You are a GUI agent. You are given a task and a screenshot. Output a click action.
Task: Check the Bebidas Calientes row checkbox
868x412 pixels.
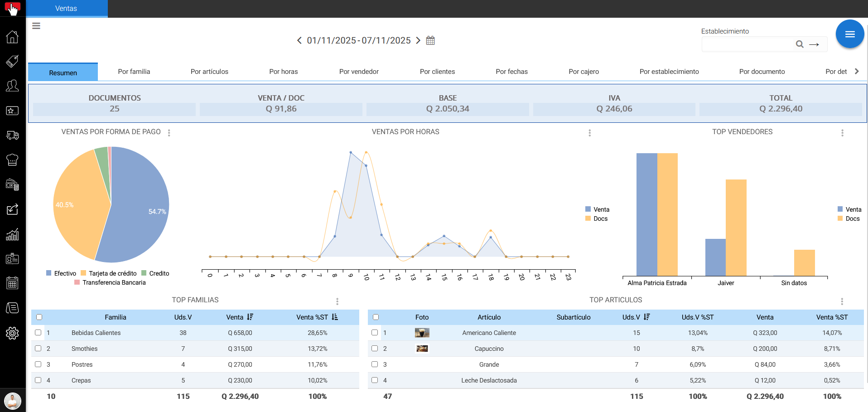click(x=39, y=333)
